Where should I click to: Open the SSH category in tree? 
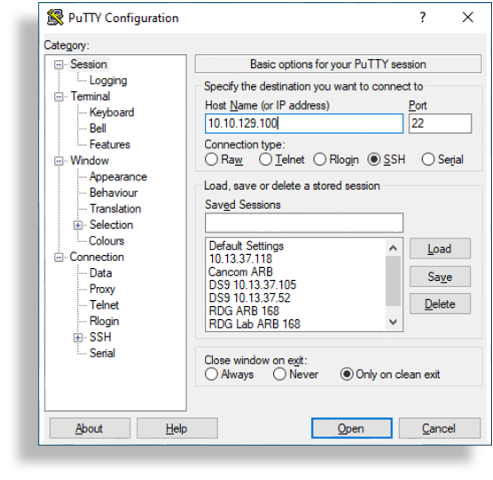pos(100,337)
